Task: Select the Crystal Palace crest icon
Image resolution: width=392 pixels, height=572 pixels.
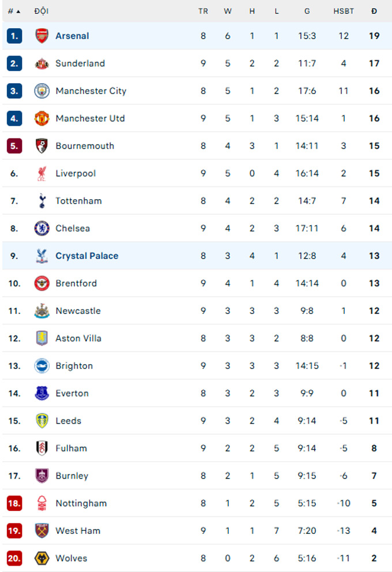Action: coord(42,256)
